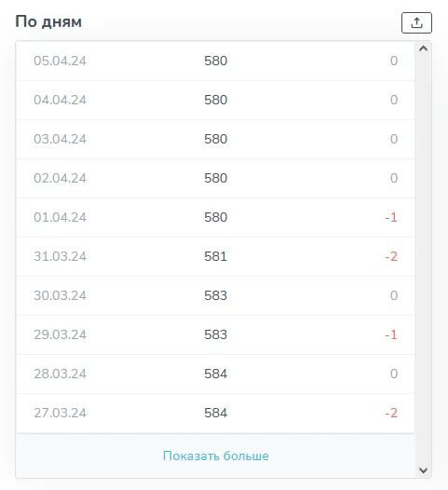Screen dimensions: 448x490
Task: Click the red -1 change for 01.04.24
Action: 391,217
